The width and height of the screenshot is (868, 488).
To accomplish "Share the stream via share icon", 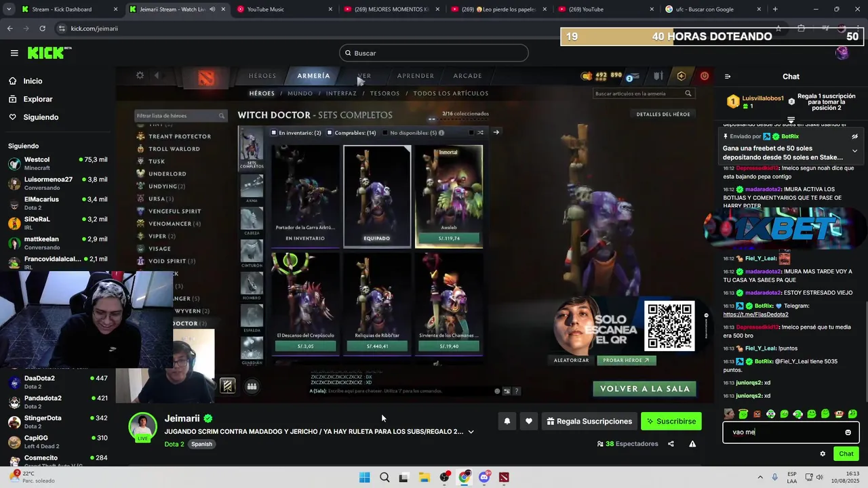I will click(671, 444).
